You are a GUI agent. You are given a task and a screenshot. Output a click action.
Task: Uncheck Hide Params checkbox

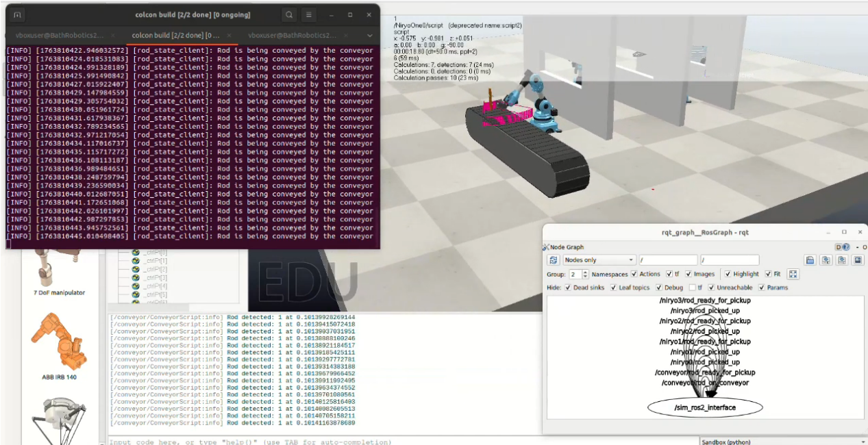[762, 288]
